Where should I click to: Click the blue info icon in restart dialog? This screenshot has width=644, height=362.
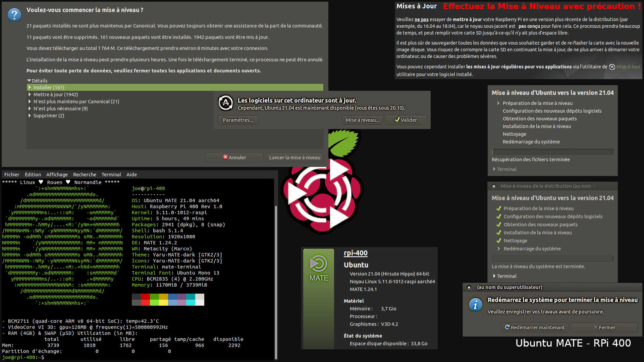click(x=475, y=304)
